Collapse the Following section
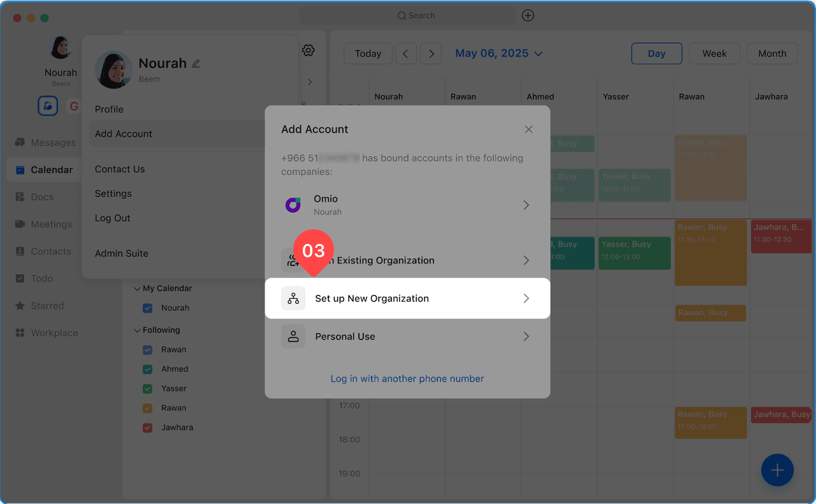This screenshot has width=816, height=504. [137, 330]
